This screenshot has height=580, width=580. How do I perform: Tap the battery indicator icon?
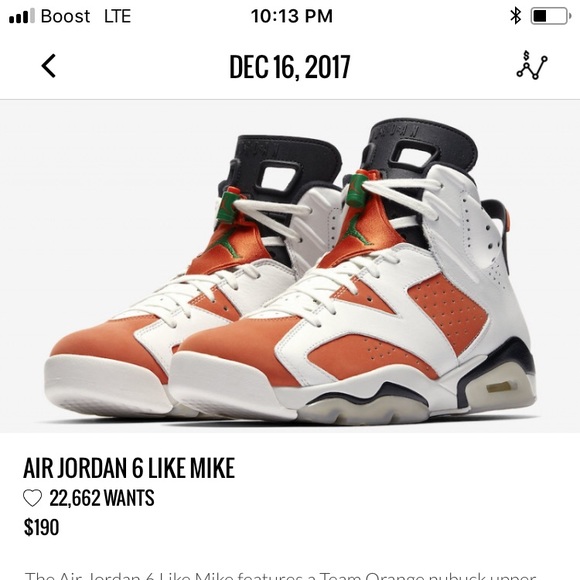549,16
